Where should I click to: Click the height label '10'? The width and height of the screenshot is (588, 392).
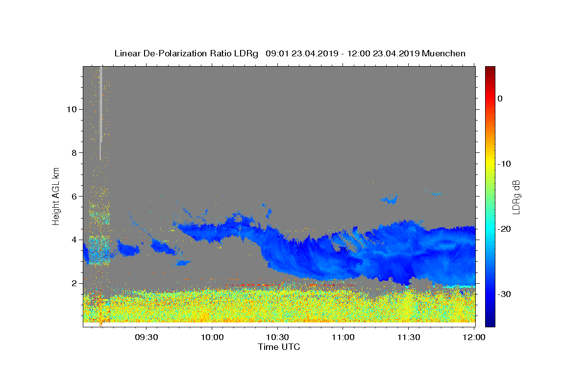[71, 109]
